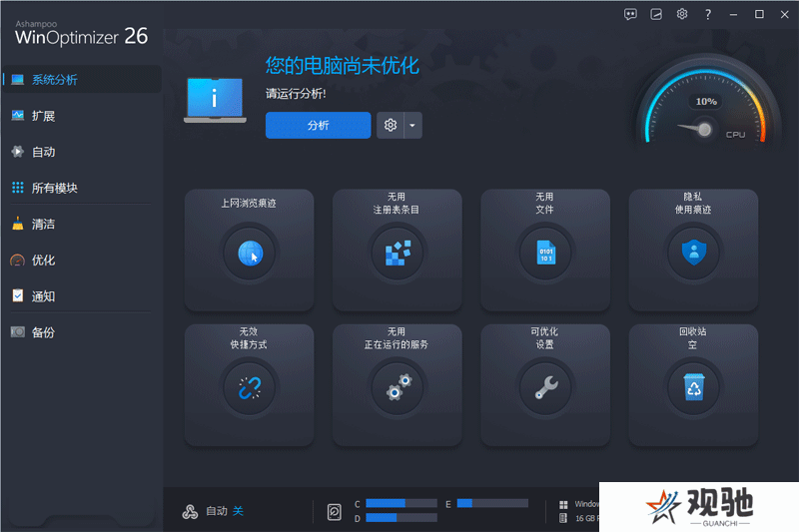Viewport: 799px width, 532px height.
Task: Click the 优化 speedometer icon in the sidebar
Action: click(18, 261)
